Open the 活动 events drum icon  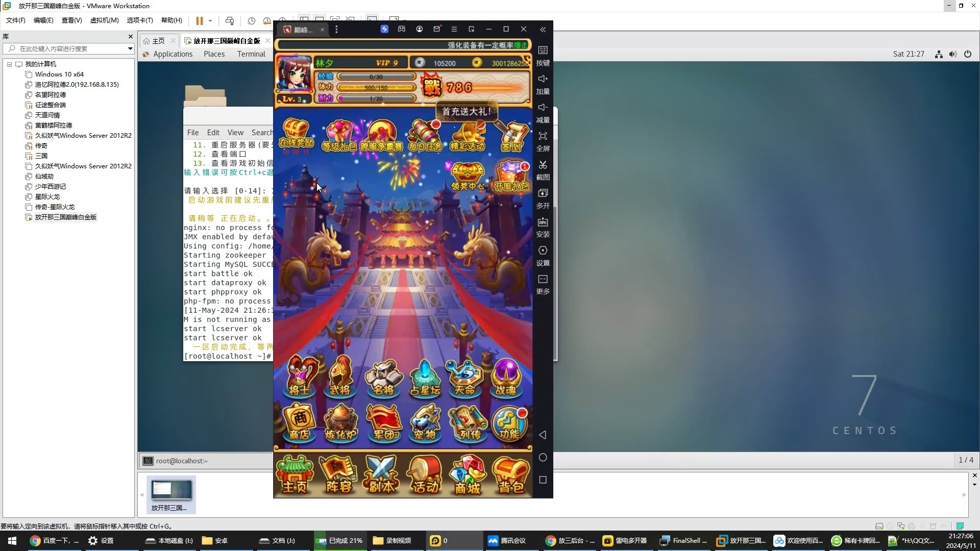425,475
